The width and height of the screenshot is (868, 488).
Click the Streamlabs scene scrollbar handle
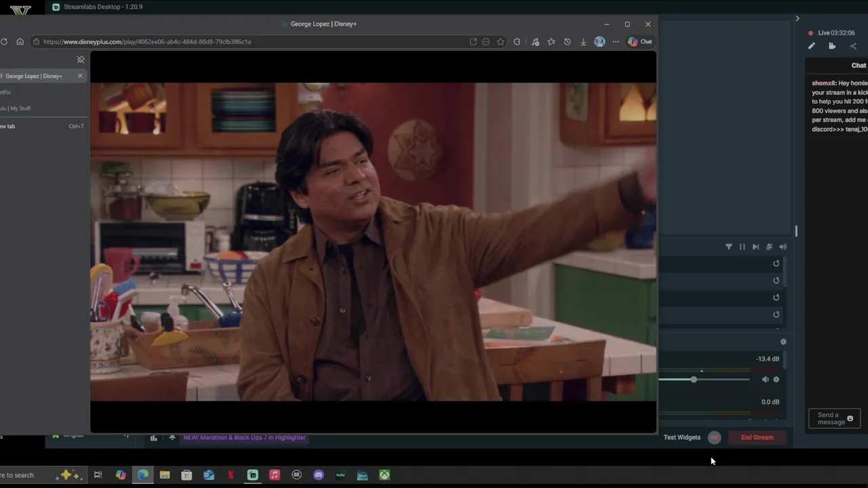click(x=796, y=232)
